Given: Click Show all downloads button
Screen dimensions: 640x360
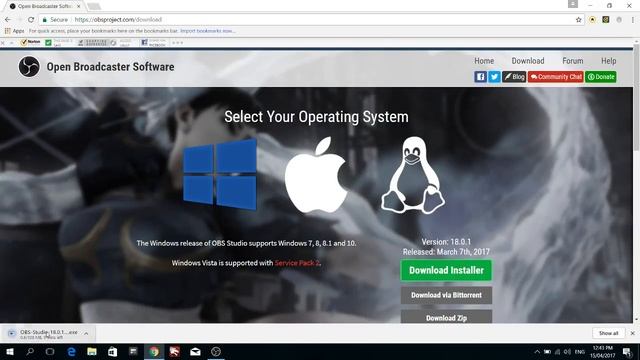Looking at the screenshot, I should tap(608, 333).
